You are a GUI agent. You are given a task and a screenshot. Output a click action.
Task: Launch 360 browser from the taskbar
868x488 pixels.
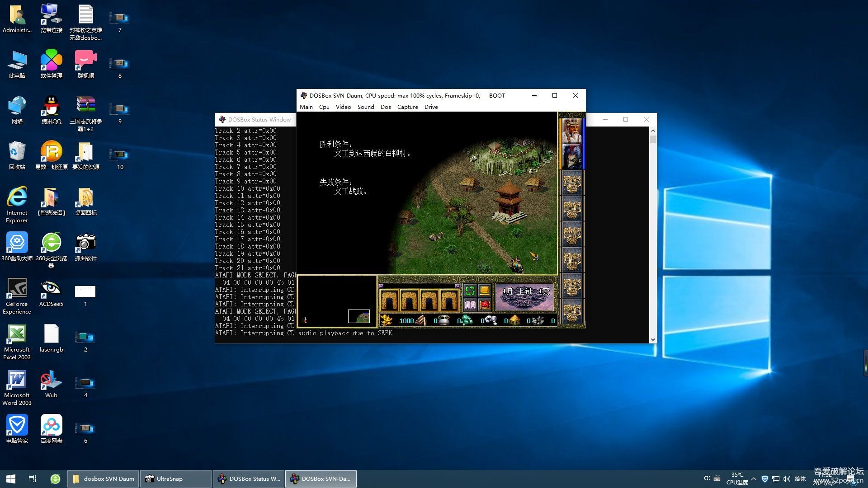[55, 479]
